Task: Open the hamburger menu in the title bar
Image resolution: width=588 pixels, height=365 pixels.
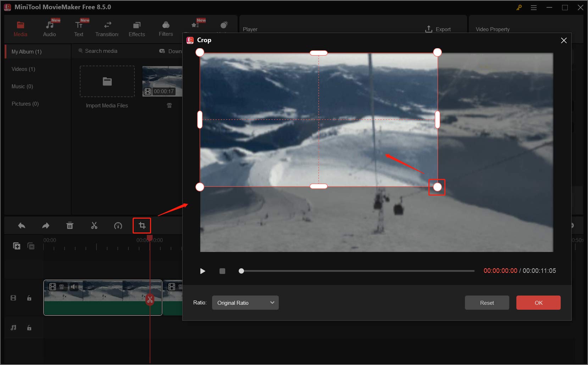Action: click(x=534, y=7)
